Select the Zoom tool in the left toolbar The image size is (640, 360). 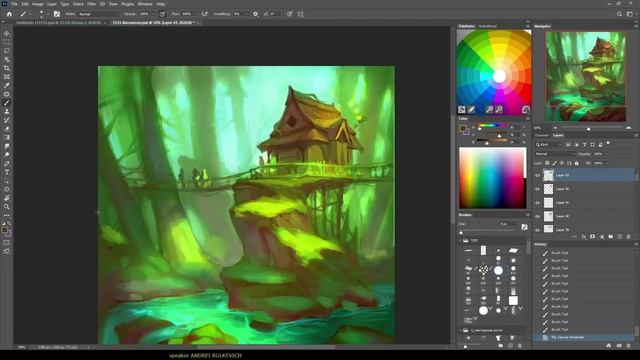[x=7, y=207]
